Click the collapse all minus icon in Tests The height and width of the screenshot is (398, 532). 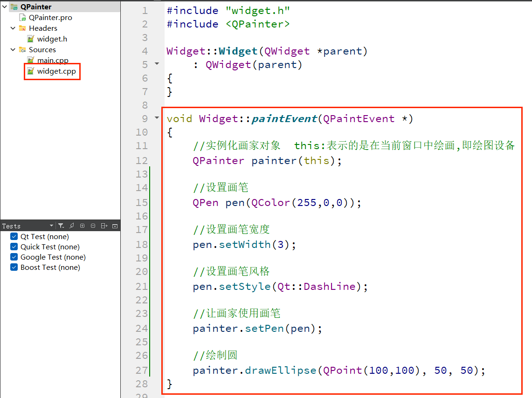point(93,226)
